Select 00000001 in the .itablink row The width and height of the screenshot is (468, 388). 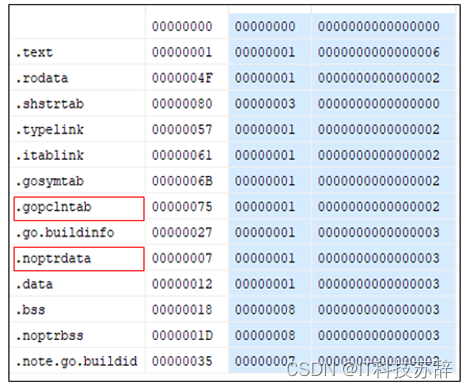[265, 155]
